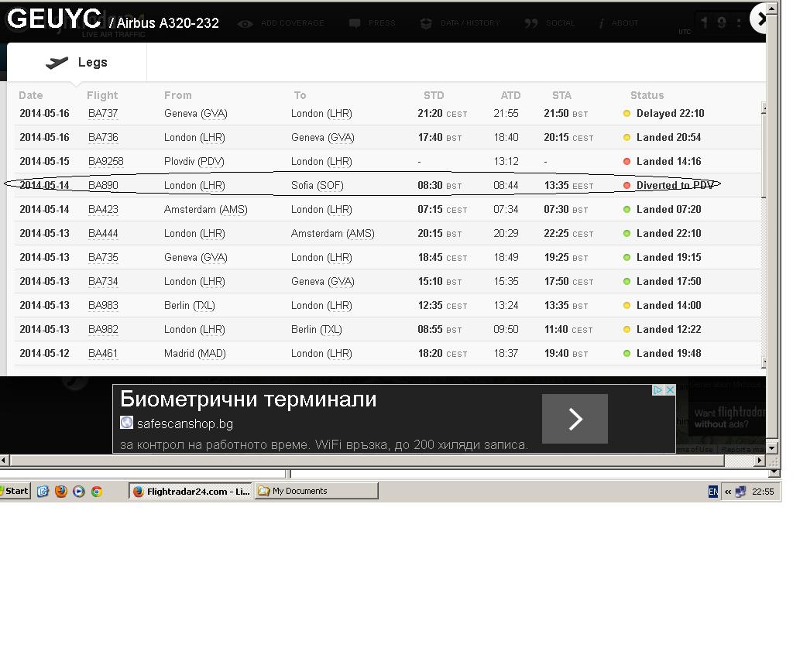The image size is (793, 672).
Task: Click Geneva (GVA) origin in BA737 row
Action: [196, 113]
